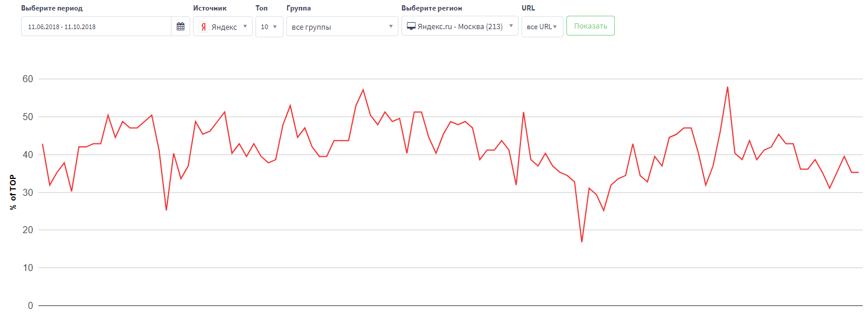Open the Источник dropdown arrow
Image resolution: width=868 pixels, height=313 pixels.
point(245,26)
